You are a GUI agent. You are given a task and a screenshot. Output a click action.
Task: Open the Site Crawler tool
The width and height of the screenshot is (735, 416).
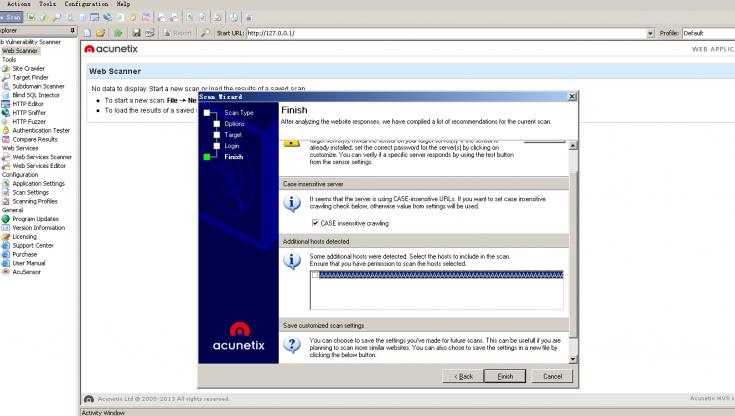29,68
